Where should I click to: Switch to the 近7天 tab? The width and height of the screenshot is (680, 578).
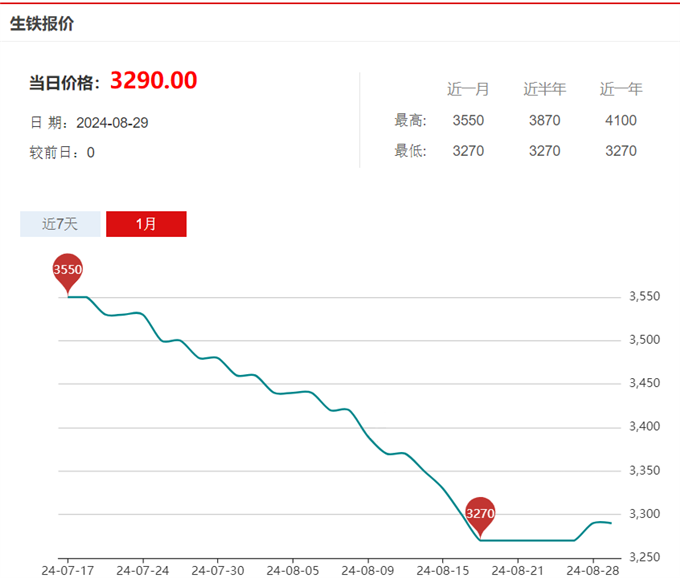point(60,224)
